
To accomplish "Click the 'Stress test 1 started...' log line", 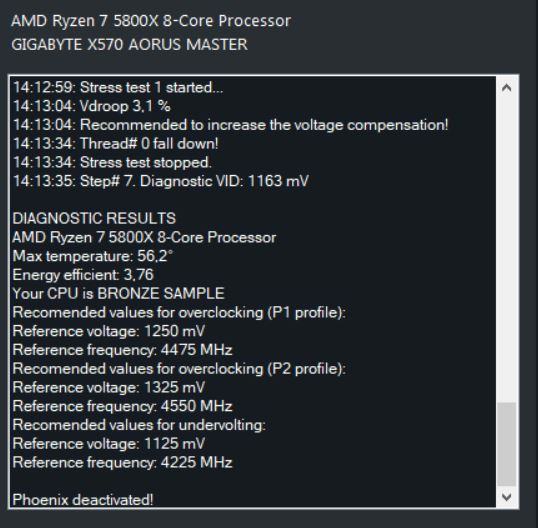I will click(x=118, y=87).
